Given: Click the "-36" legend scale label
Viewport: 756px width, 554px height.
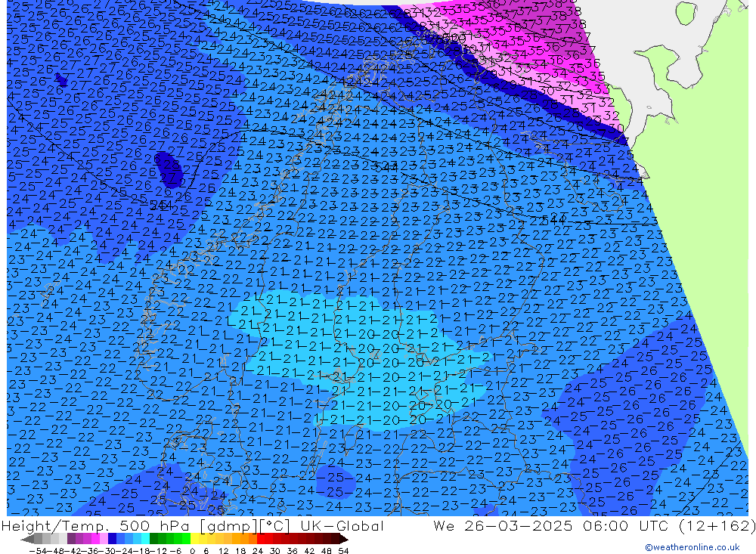Looking at the screenshot, I should pos(90,551).
